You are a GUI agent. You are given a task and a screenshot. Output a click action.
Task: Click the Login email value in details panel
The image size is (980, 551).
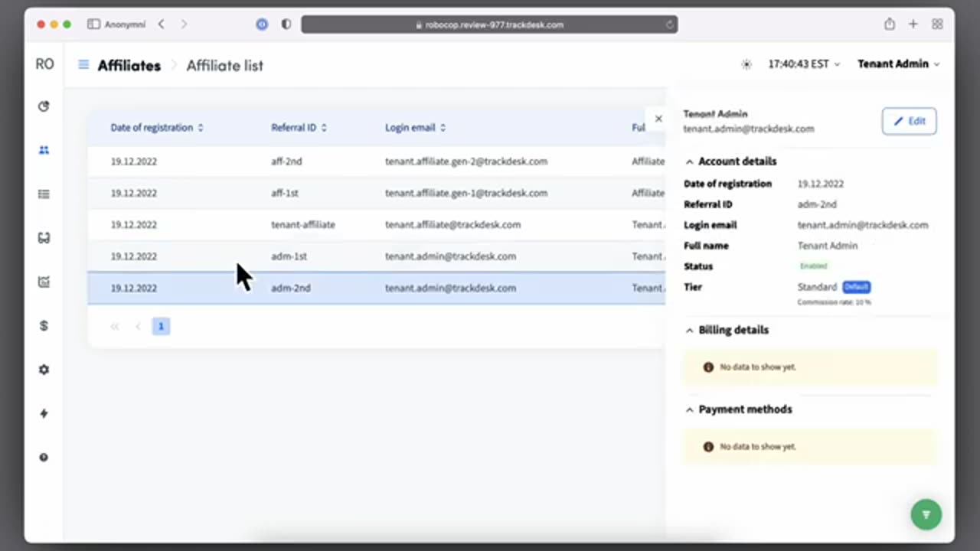point(863,225)
